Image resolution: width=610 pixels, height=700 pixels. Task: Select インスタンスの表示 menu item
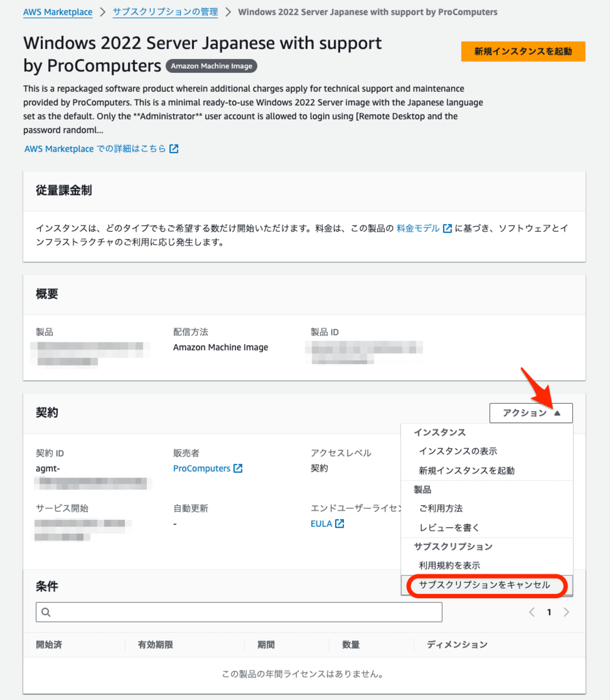tap(487, 451)
